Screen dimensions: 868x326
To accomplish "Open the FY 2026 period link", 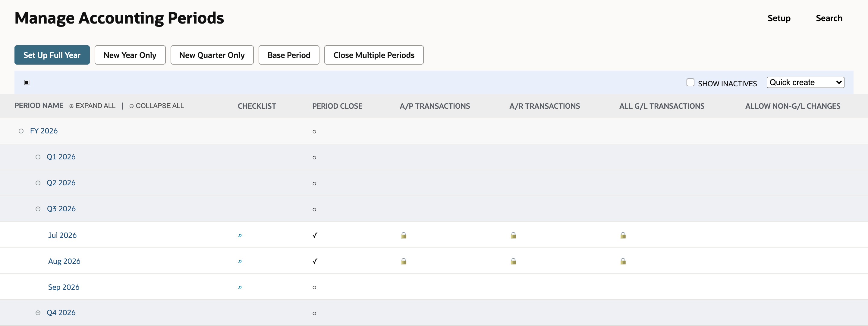I will (44, 131).
